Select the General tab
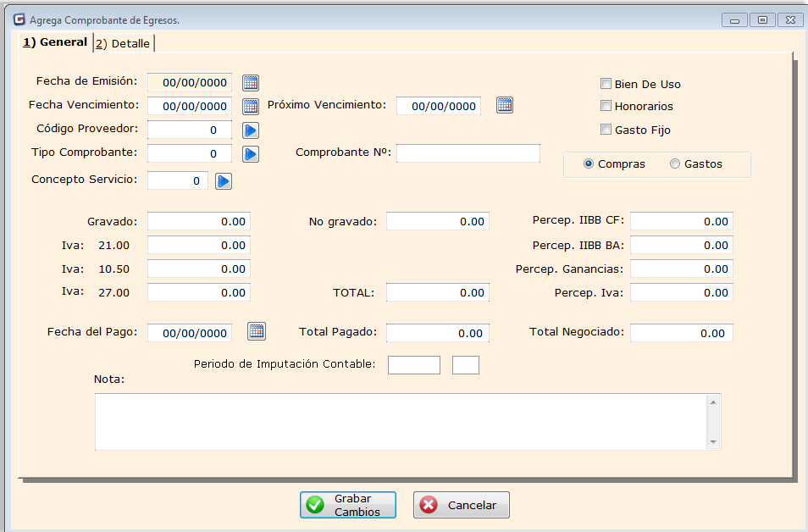Viewport: 808px width, 532px height. (x=55, y=42)
